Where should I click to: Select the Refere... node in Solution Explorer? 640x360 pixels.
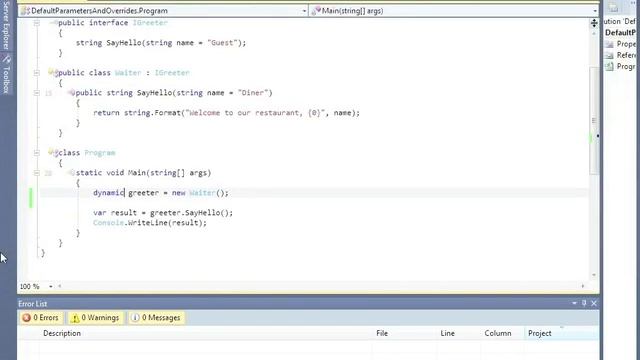(626, 55)
